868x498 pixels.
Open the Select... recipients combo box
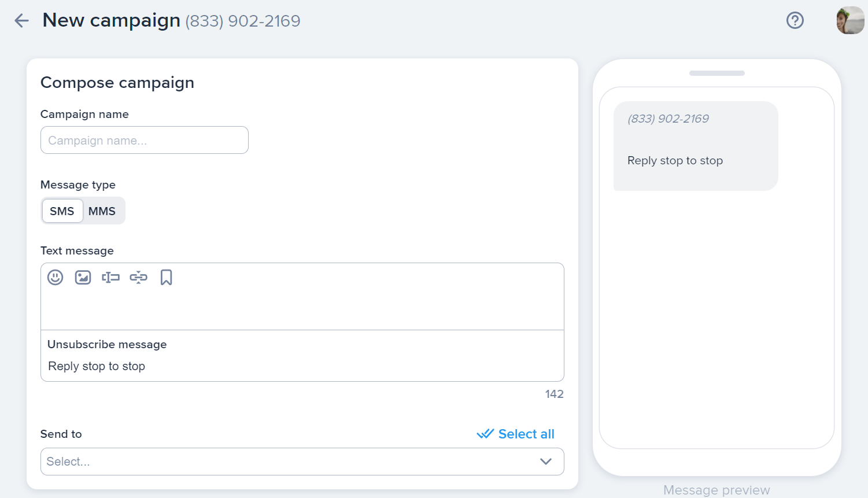click(x=302, y=462)
